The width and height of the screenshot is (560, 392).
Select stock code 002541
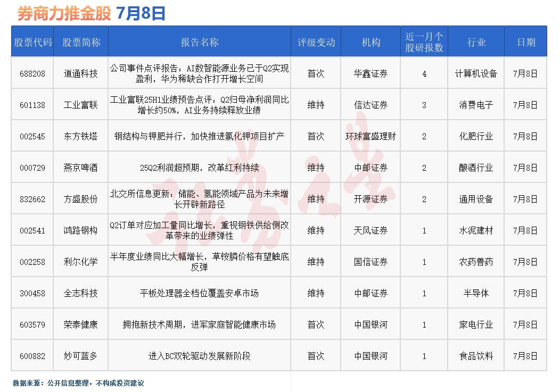click(x=32, y=231)
